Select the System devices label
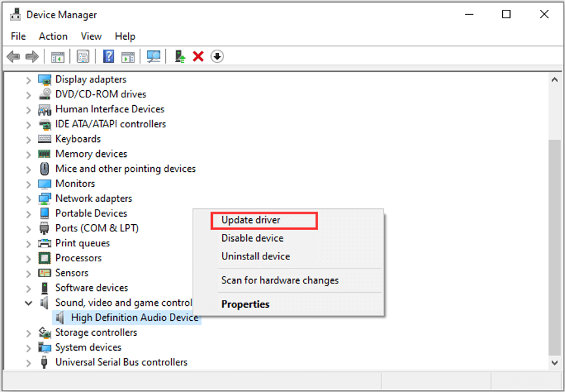Screen dimensions: 565x392 (88, 348)
